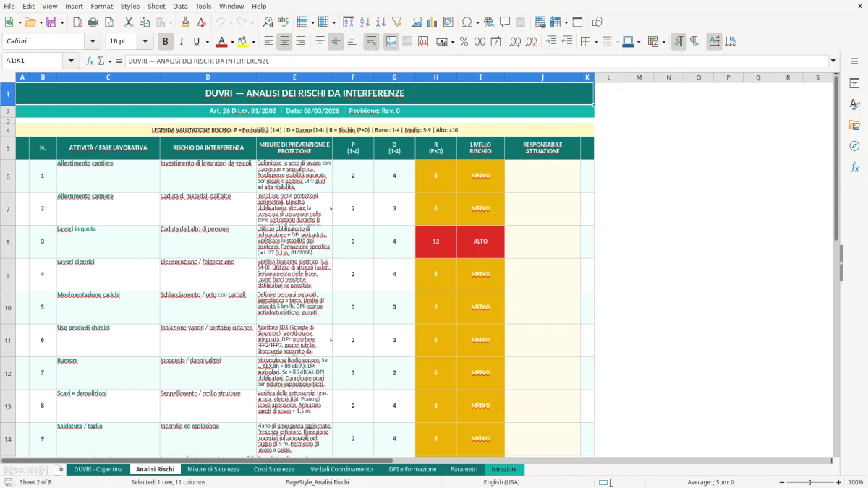
Task: Apply AutoFilter funnel icon
Action: pyautogui.click(x=396, y=22)
